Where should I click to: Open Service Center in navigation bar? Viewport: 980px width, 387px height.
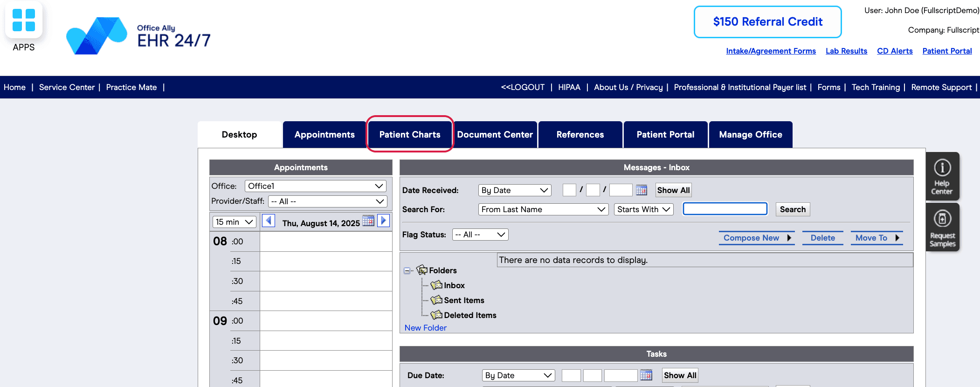(x=67, y=87)
